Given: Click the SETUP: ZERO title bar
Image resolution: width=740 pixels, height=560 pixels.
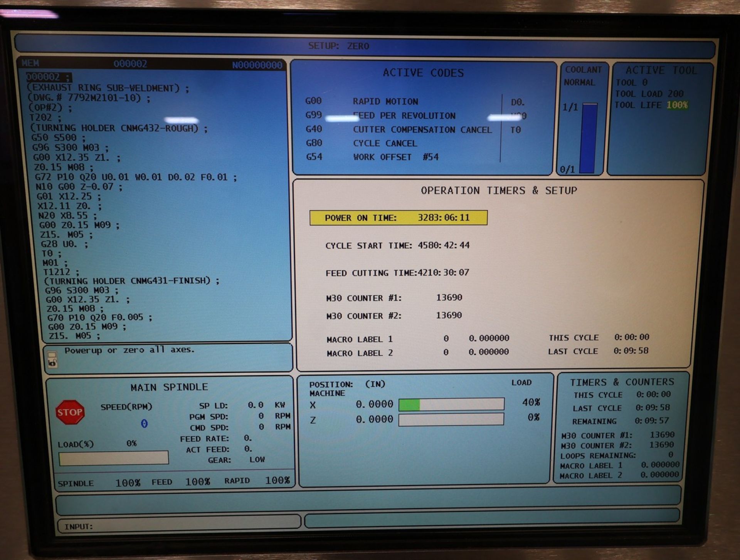Looking at the screenshot, I should (x=364, y=46).
